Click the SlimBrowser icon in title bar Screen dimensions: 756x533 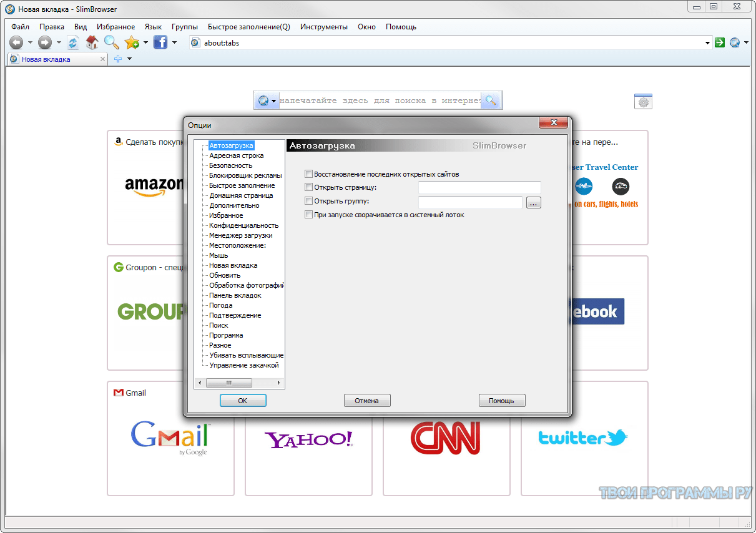10,9
